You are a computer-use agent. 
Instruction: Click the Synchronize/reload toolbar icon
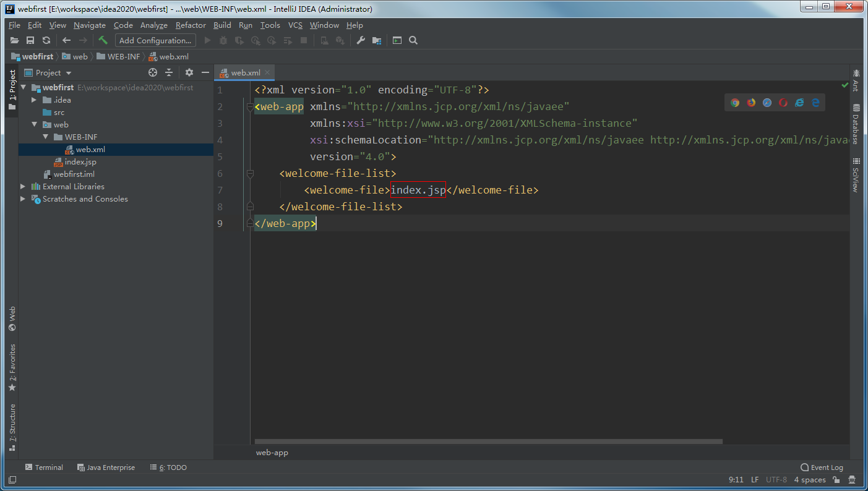click(46, 40)
